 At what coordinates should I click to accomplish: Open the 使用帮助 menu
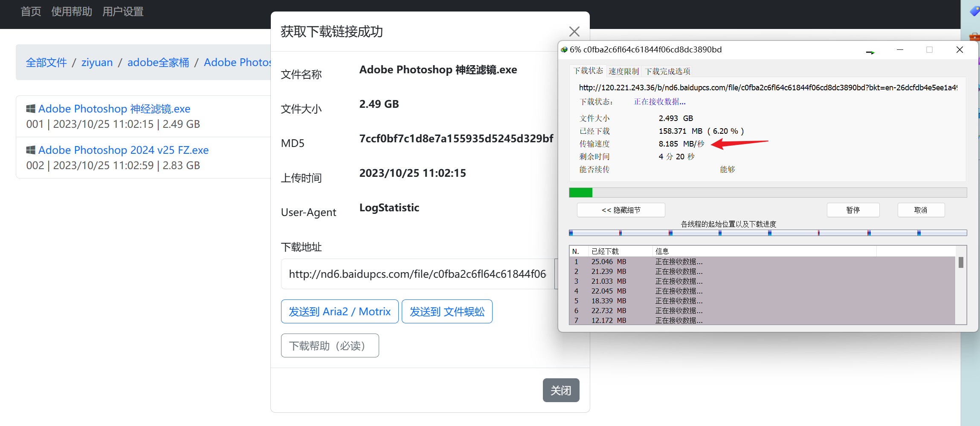coord(71,12)
